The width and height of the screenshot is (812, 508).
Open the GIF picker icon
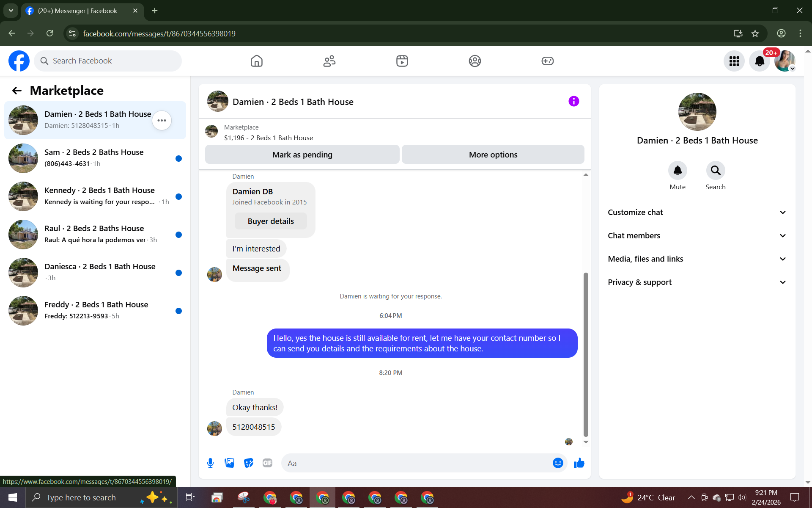[x=267, y=463]
